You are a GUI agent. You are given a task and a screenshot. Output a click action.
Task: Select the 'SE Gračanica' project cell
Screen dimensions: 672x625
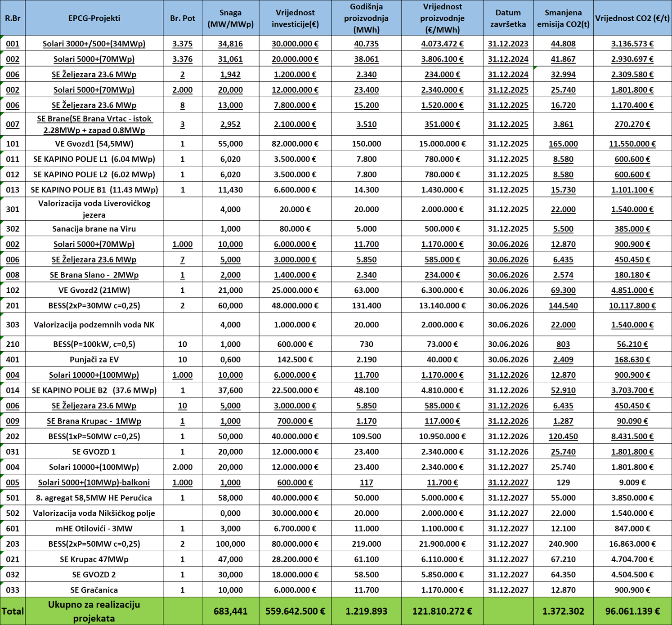[94, 590]
